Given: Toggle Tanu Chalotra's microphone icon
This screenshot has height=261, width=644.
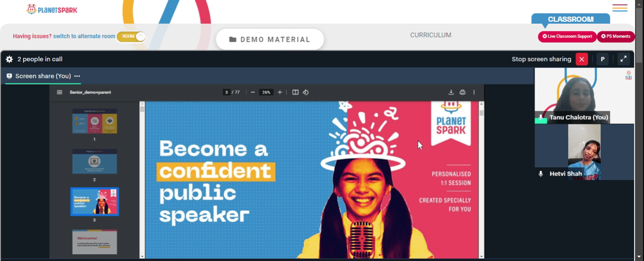Looking at the screenshot, I should point(541,118).
